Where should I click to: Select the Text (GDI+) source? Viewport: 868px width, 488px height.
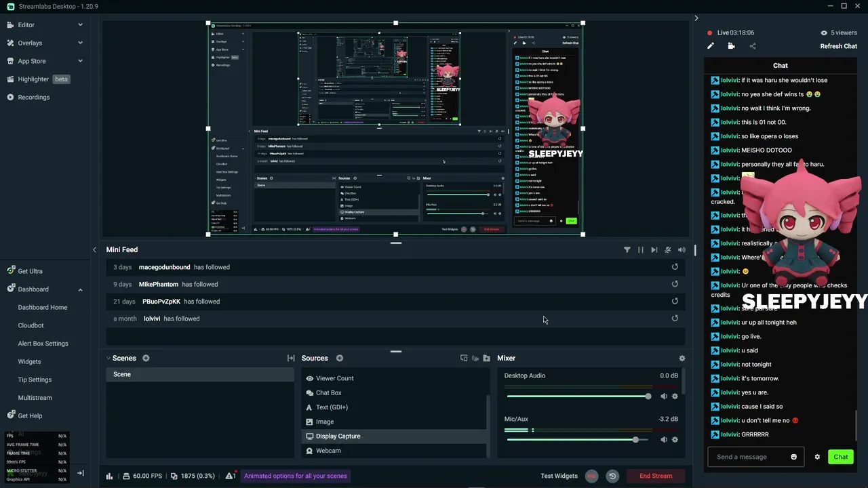tap(394, 407)
